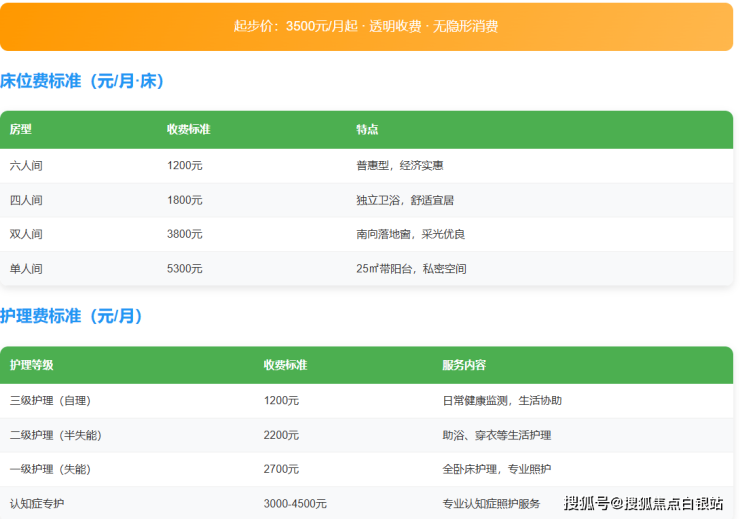The width and height of the screenshot is (740, 519).
Task: Select the 三级护理（自理） row label
Action: pos(50,400)
